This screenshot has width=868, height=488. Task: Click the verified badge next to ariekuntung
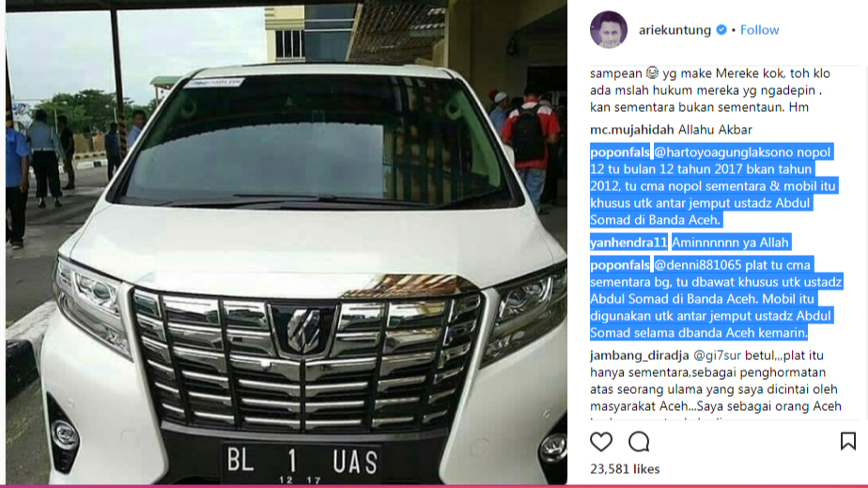pos(721,30)
